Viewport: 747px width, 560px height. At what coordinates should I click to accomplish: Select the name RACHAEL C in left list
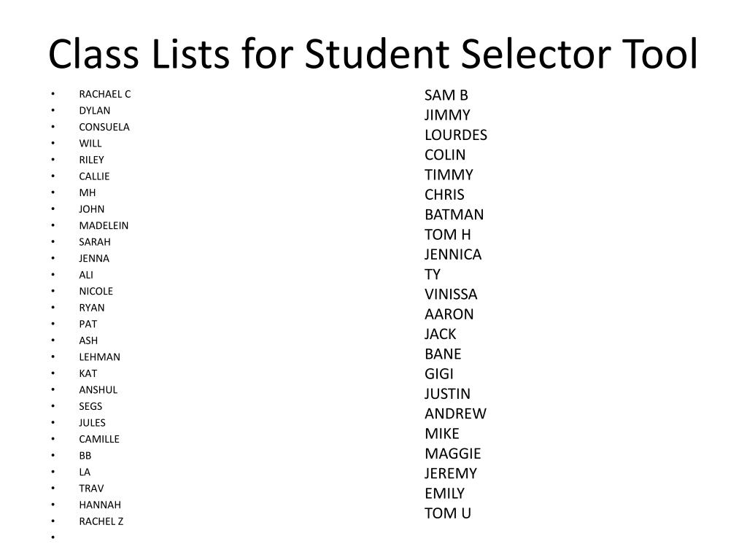[x=105, y=94]
